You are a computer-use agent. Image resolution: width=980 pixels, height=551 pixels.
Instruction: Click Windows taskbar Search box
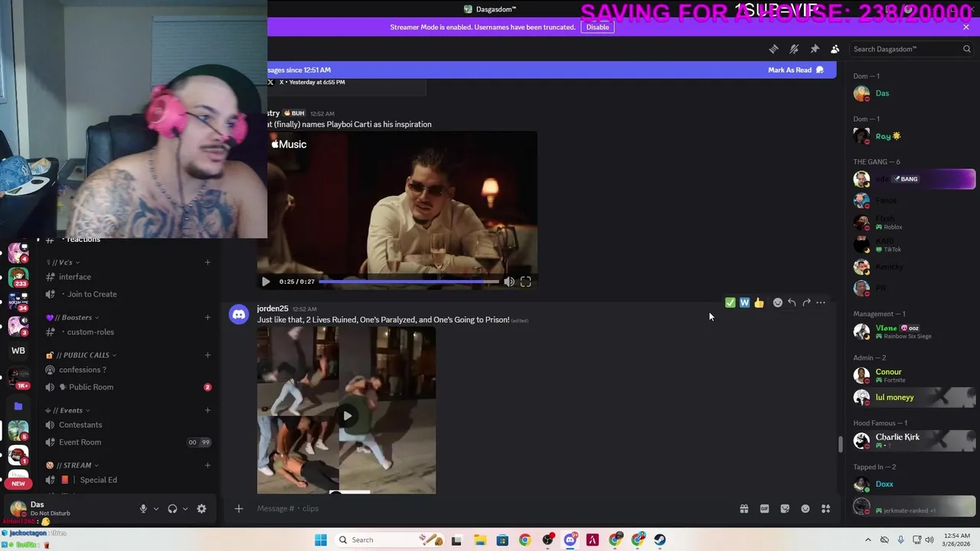click(x=389, y=540)
